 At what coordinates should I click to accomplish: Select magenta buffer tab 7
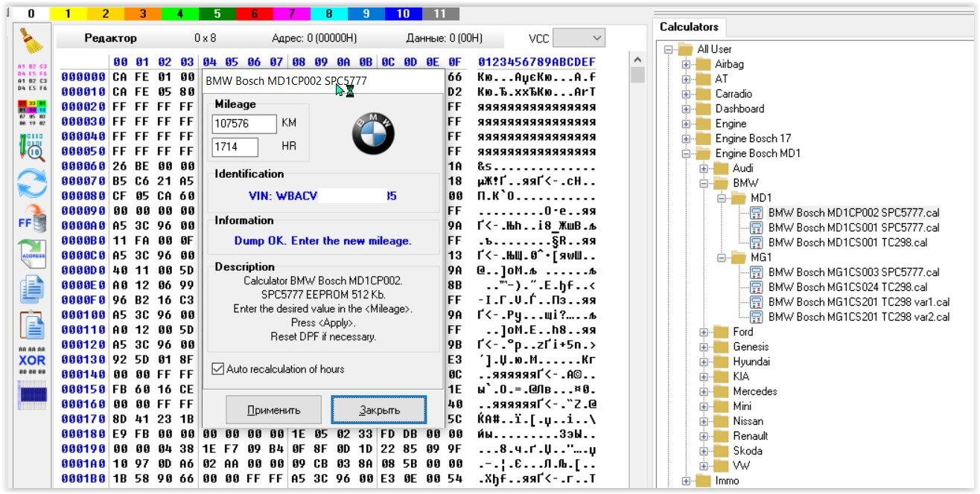coord(291,13)
